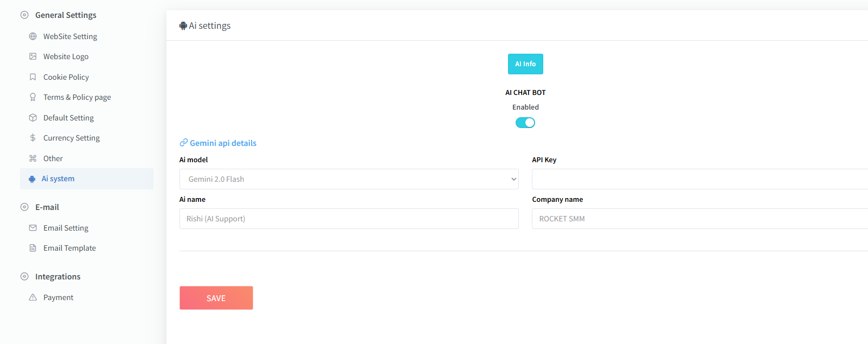The image size is (868, 344).
Task: Click the award icon for Terms & Policy page
Action: coord(33,97)
